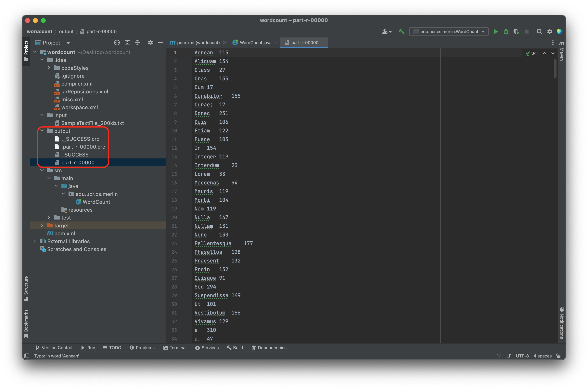The image size is (588, 389).
Task: Run with Coverage shield icon
Action: pyautogui.click(x=516, y=32)
